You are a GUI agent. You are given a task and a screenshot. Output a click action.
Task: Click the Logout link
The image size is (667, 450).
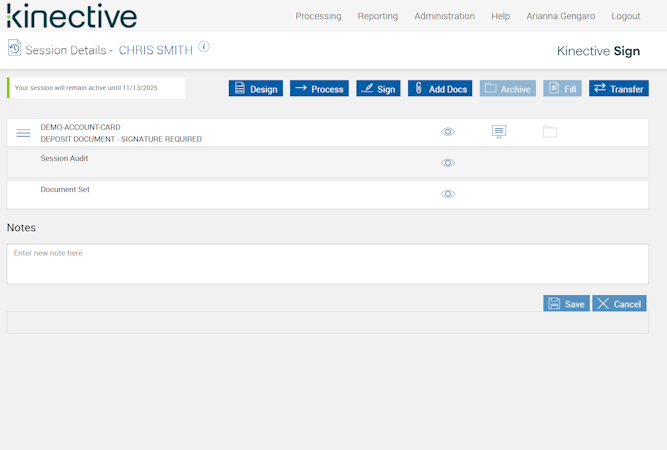coord(626,16)
